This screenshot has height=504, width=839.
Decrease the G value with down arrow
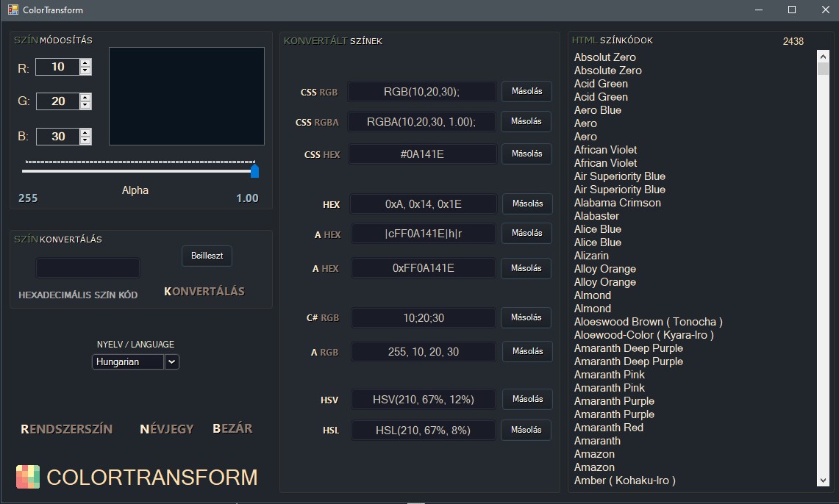pyautogui.click(x=85, y=105)
